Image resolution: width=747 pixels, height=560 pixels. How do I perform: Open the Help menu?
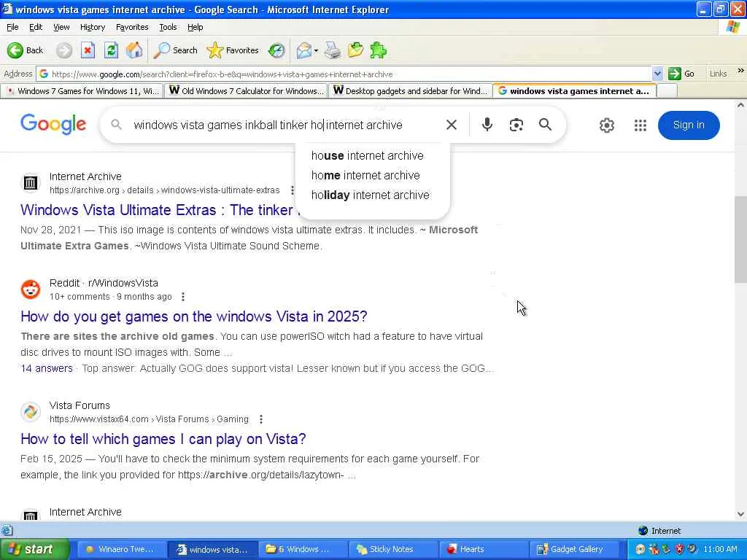[196, 27]
